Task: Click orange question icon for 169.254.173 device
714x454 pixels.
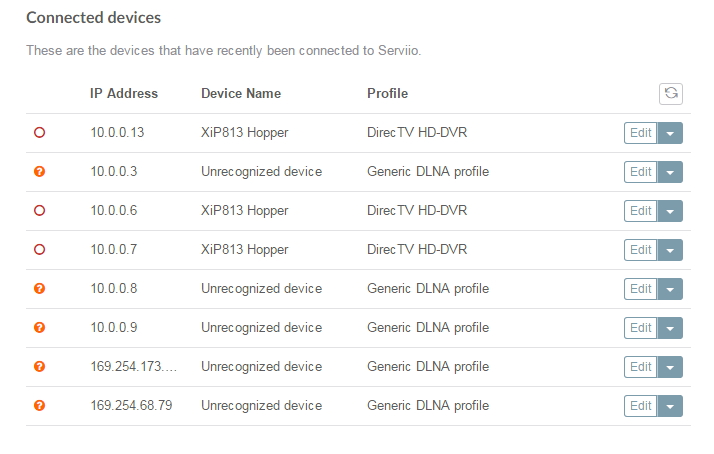Action: tap(40, 367)
